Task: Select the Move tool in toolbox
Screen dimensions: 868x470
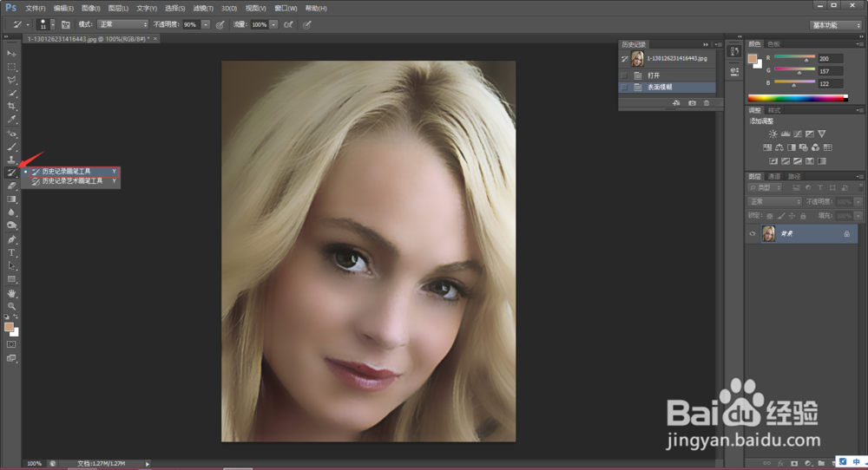Action: 11,54
